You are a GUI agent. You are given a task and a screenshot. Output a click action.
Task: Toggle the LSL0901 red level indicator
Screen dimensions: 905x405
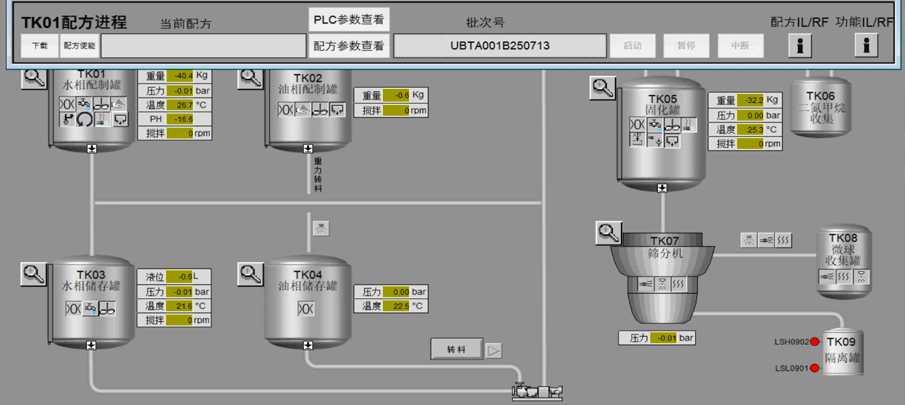point(815,369)
